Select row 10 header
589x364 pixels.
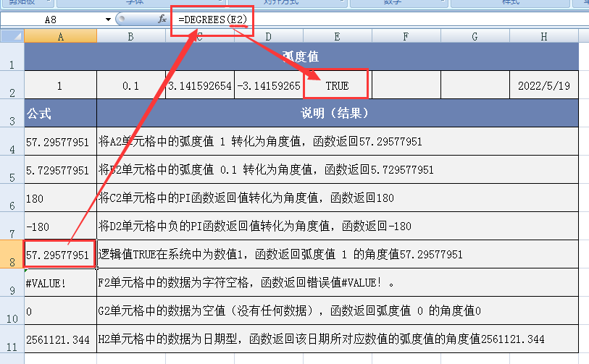click(x=12, y=310)
